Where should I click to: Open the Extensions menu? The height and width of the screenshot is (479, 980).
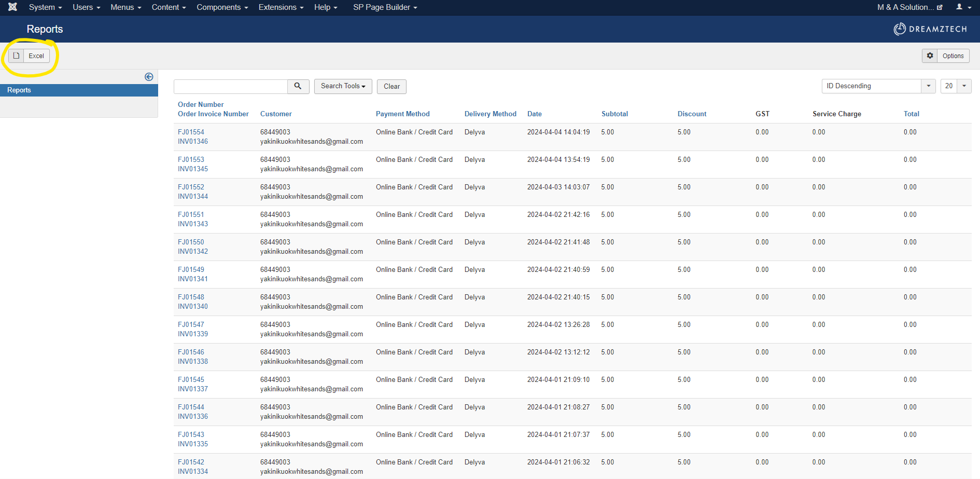tap(281, 7)
